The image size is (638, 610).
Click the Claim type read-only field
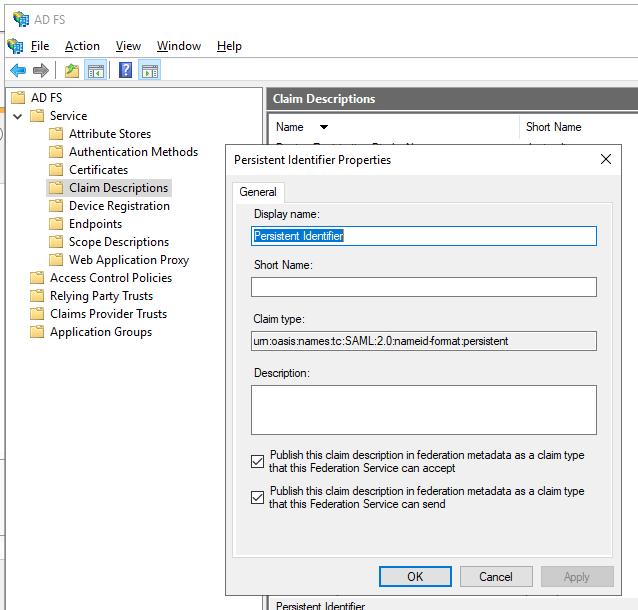[x=424, y=341]
